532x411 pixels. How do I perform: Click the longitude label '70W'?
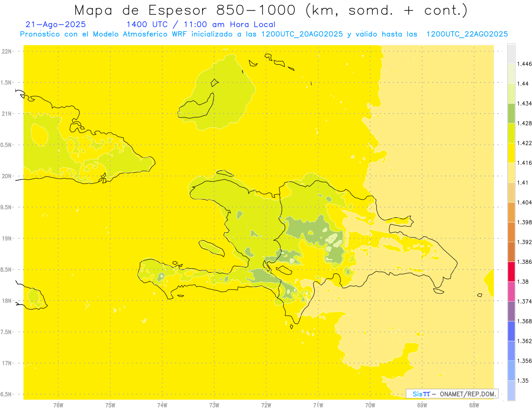click(370, 405)
